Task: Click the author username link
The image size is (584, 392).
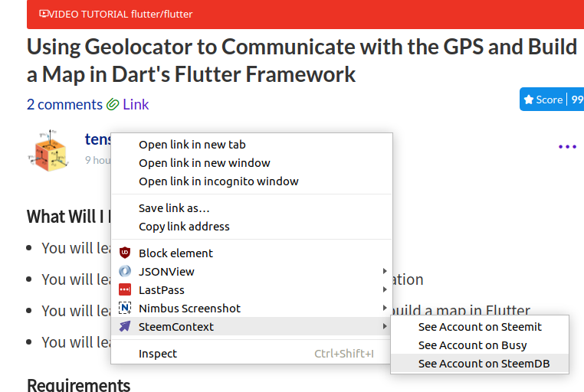Action: point(97,139)
